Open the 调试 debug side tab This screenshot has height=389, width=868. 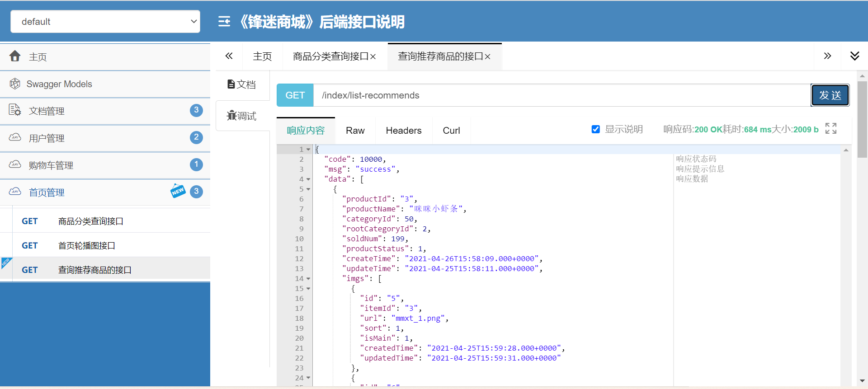[242, 116]
